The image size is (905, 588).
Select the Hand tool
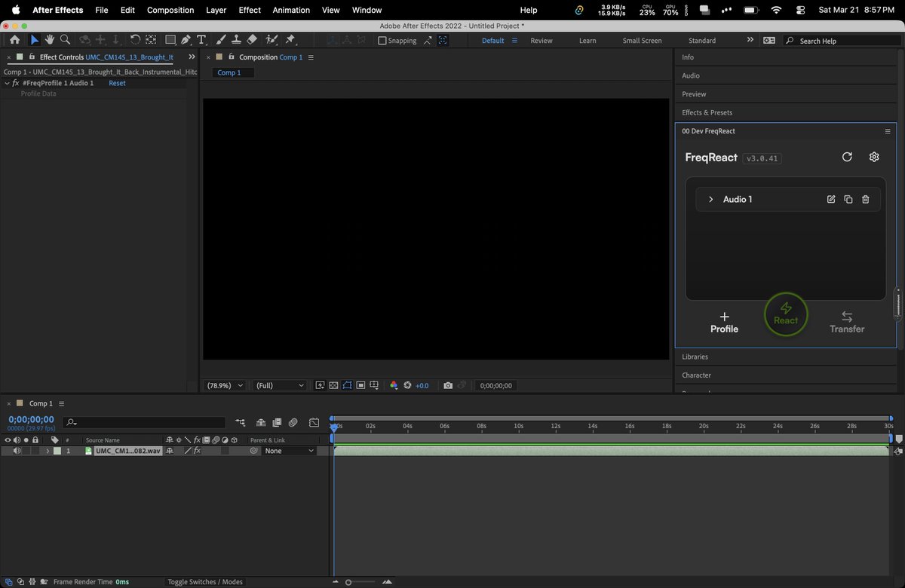(x=50, y=40)
